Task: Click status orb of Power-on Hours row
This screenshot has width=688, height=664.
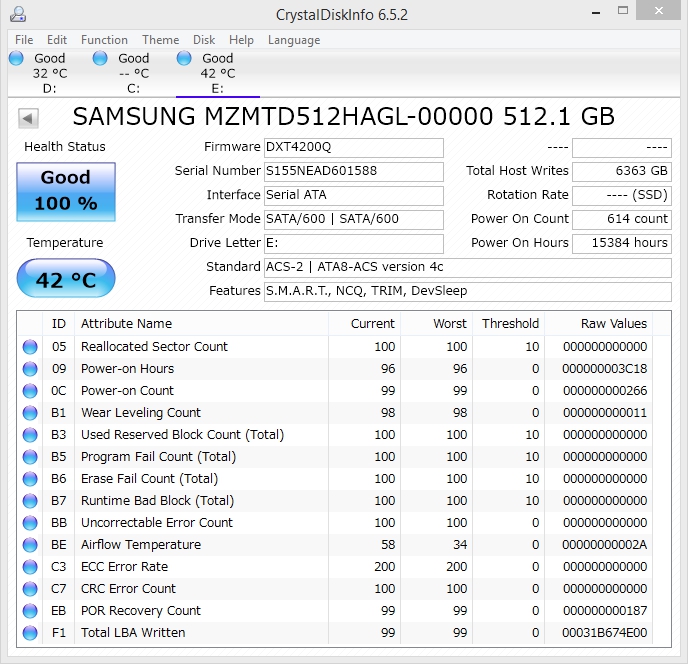Action: [x=30, y=369]
